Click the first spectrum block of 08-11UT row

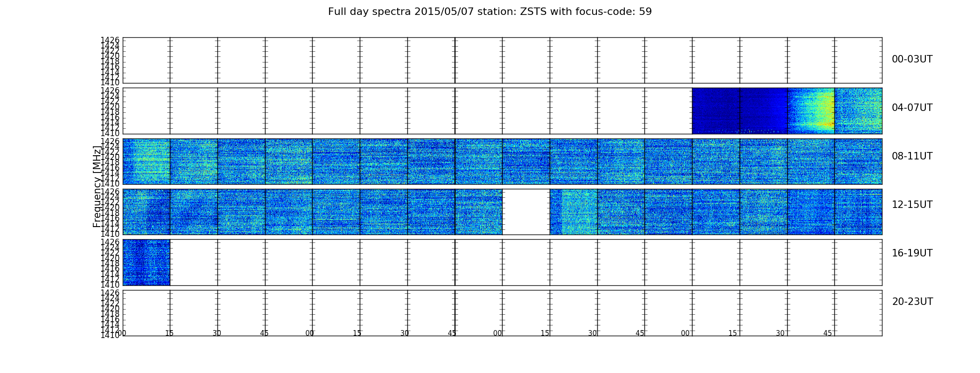146,161
